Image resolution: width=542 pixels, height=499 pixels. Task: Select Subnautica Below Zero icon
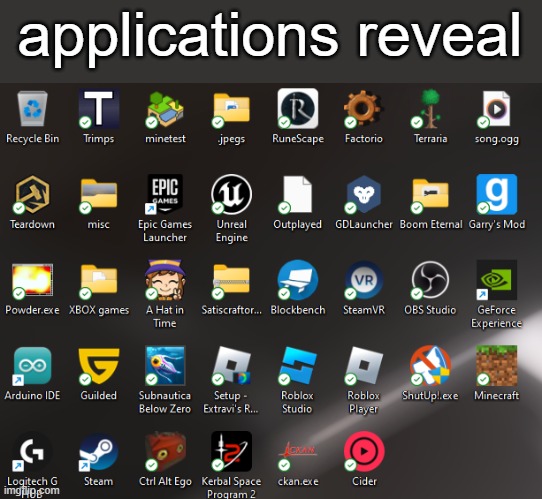tap(165, 366)
